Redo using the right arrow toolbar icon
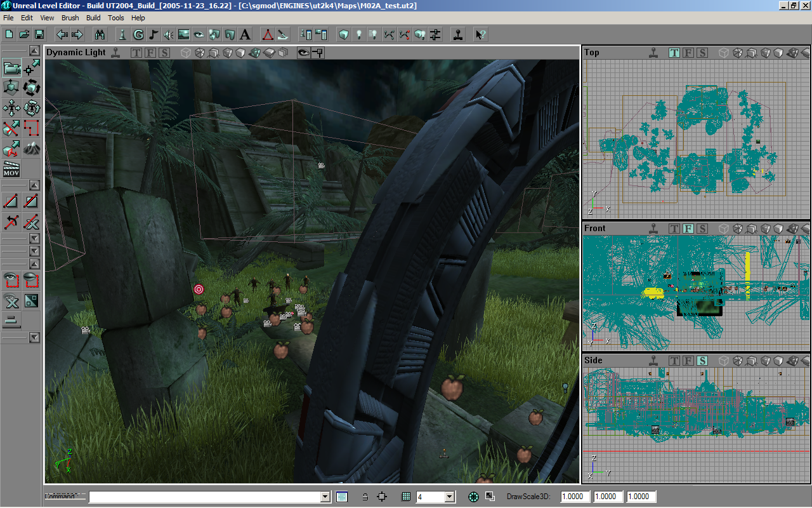812x508 pixels. [77, 34]
